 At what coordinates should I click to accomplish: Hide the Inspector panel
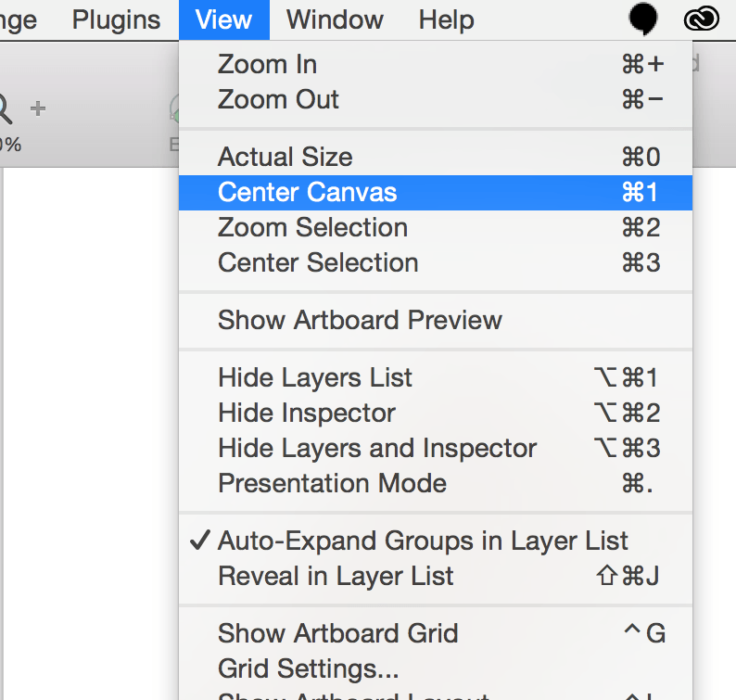click(x=307, y=414)
